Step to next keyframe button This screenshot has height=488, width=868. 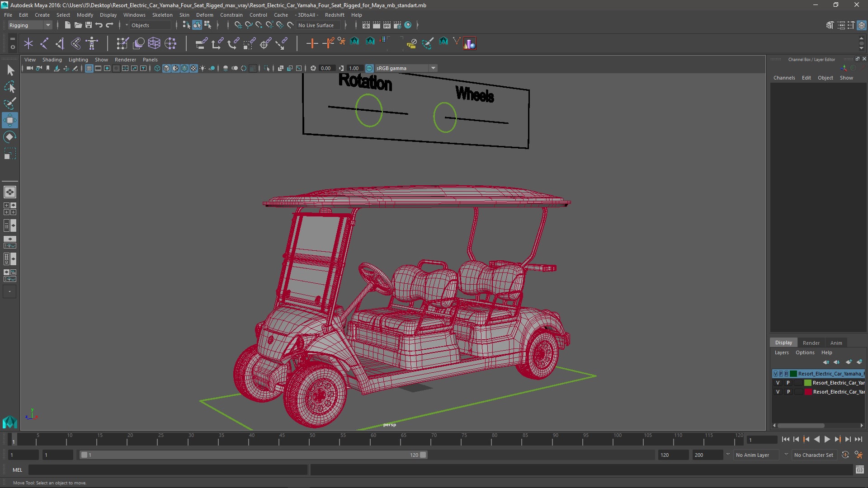(837, 439)
